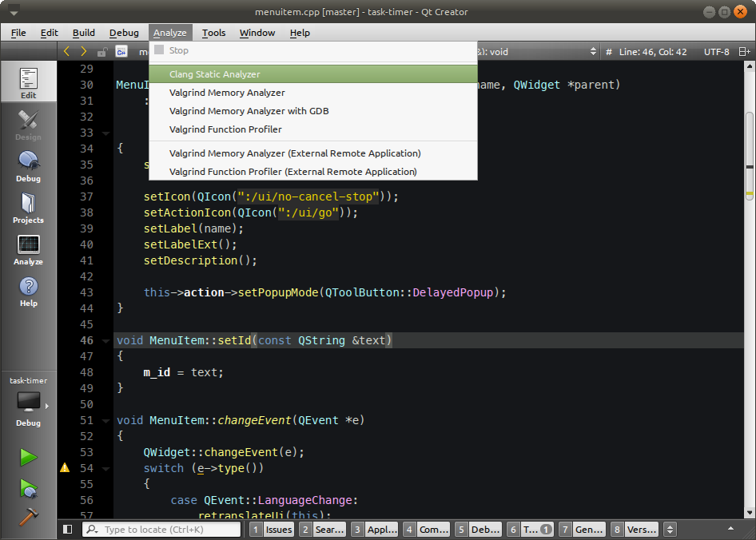
Task: Switch to the Debug mode beetle icon
Action: [x=29, y=166]
